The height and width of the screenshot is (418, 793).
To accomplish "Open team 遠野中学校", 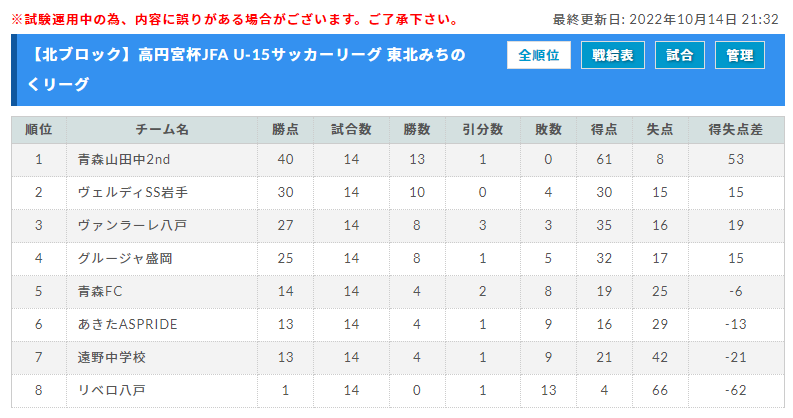I will pos(111,357).
